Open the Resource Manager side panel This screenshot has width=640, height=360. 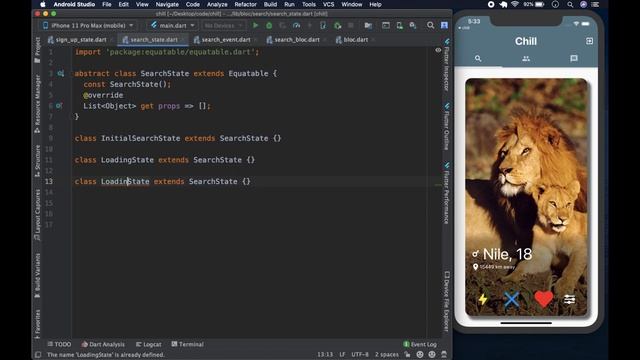click(x=38, y=104)
